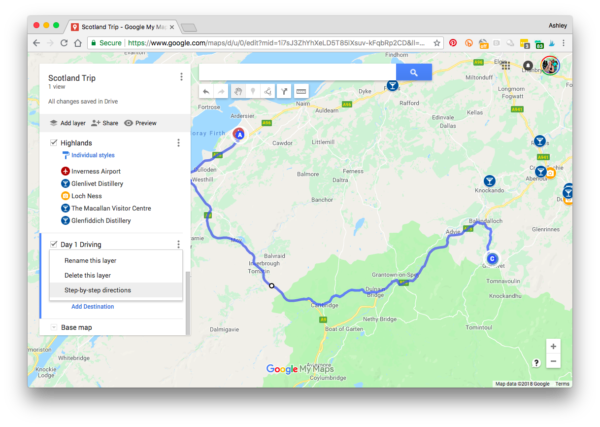
Task: Close the Scotland Trip tab
Action: click(172, 27)
